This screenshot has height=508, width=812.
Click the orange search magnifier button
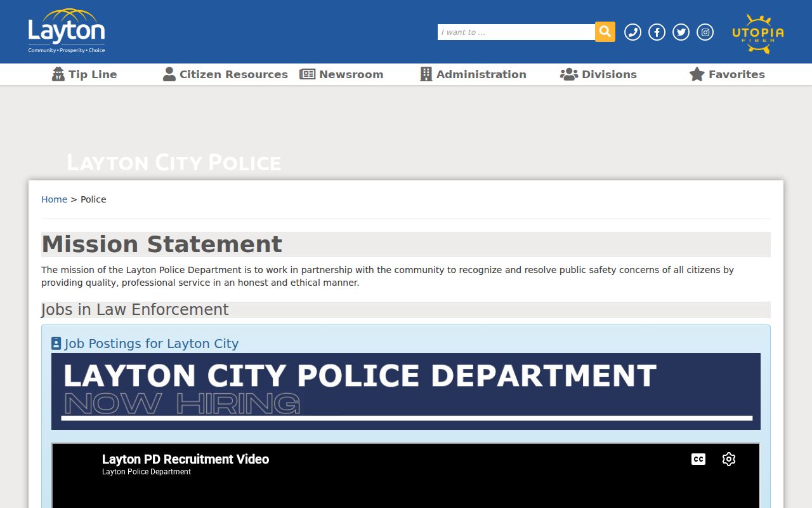click(605, 32)
